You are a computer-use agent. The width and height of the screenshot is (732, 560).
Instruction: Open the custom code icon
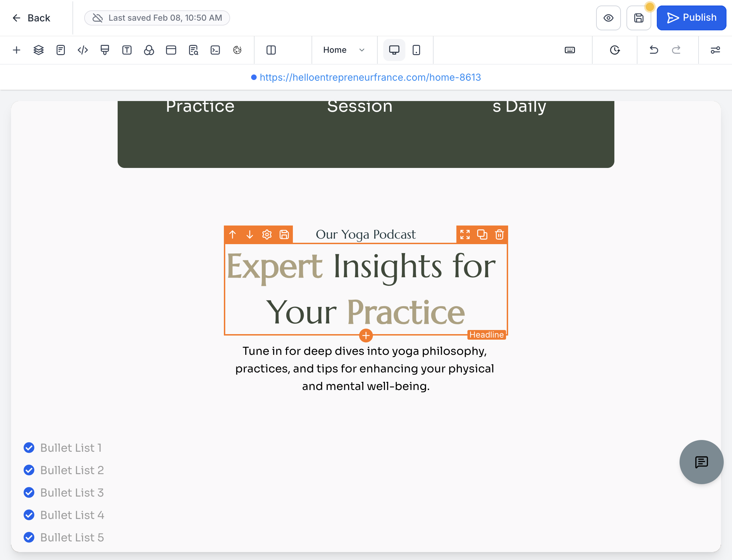pos(83,50)
